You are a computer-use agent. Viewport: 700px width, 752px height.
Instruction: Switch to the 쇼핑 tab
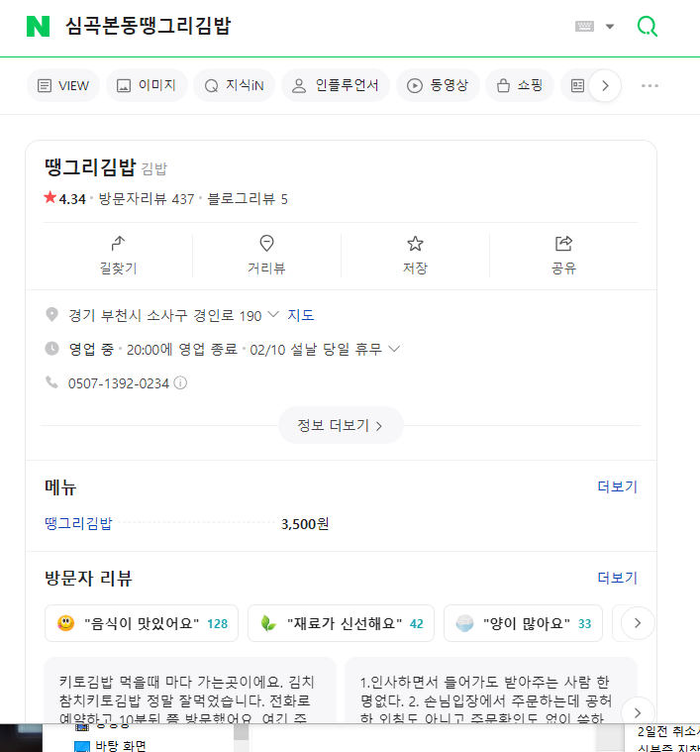[520, 85]
